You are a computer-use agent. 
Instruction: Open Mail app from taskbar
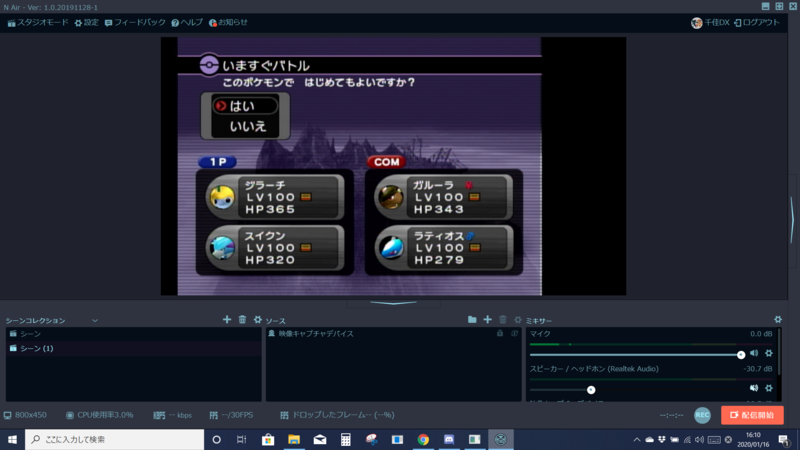point(320,439)
